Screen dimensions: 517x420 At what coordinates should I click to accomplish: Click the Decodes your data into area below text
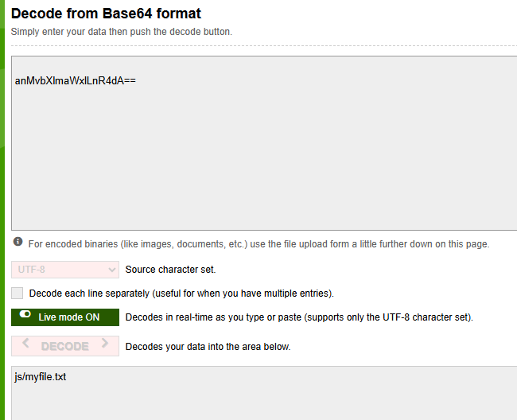(208, 347)
